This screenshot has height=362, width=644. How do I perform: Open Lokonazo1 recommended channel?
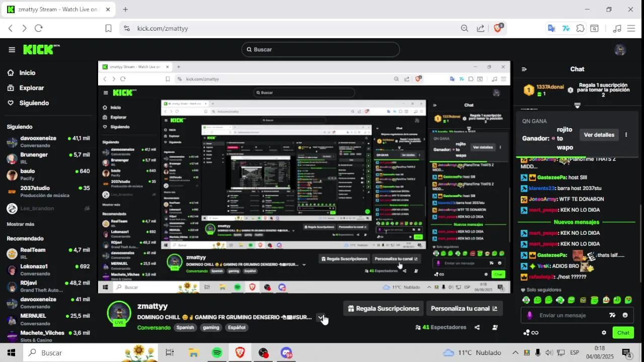coord(48,270)
